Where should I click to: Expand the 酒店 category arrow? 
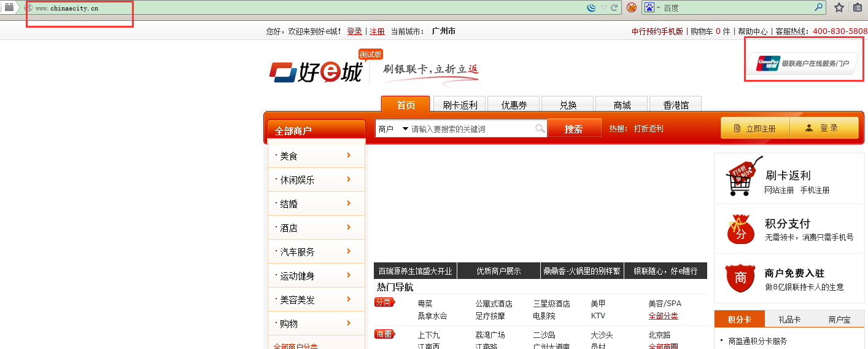349,227
